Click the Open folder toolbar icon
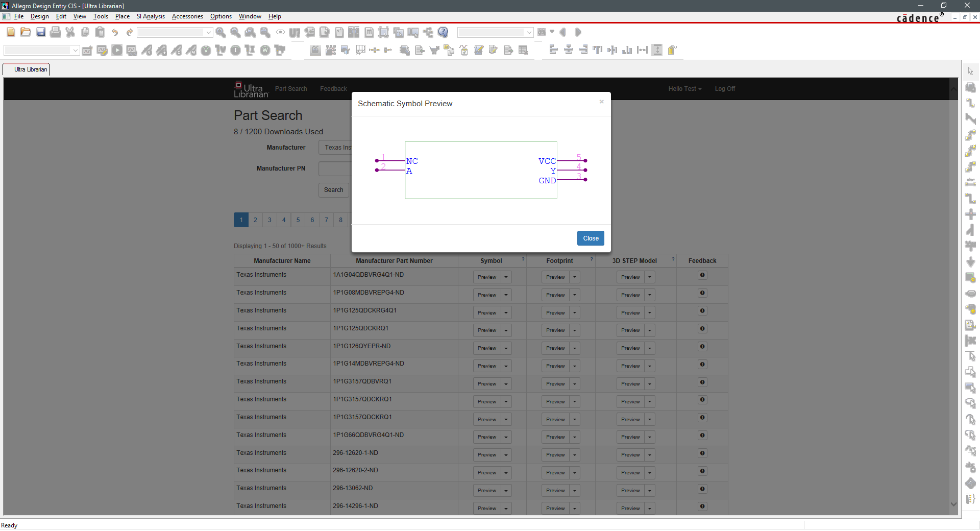 pos(26,32)
